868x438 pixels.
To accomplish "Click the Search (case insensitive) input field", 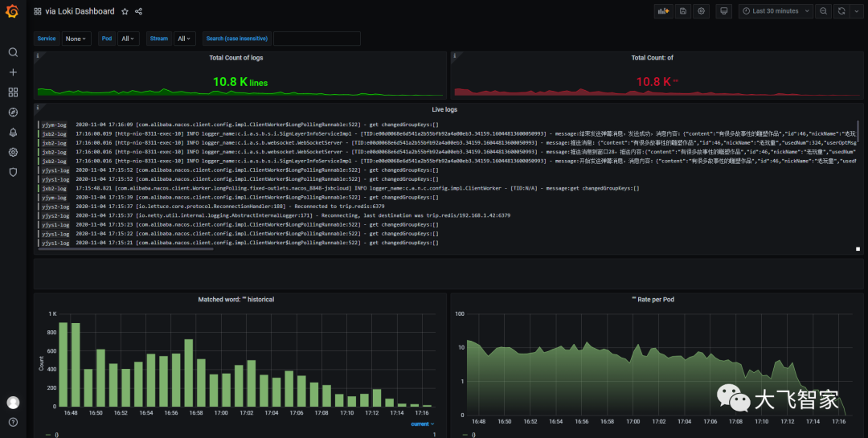I will pos(317,39).
